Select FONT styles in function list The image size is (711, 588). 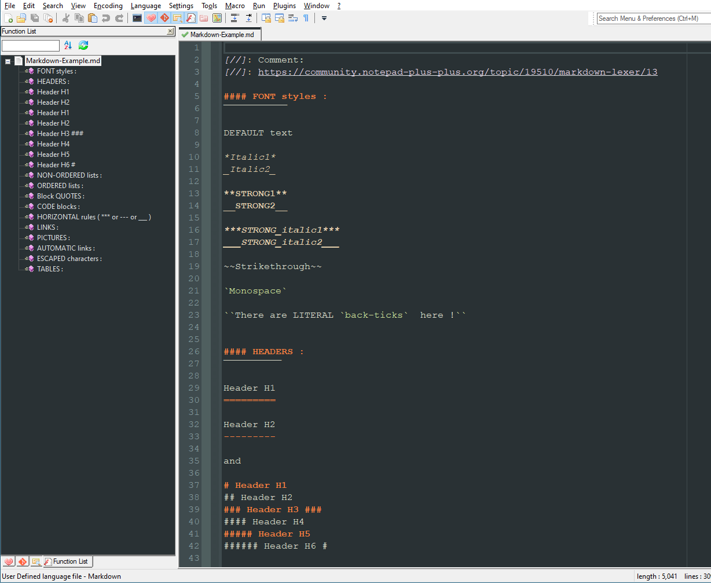(x=56, y=71)
